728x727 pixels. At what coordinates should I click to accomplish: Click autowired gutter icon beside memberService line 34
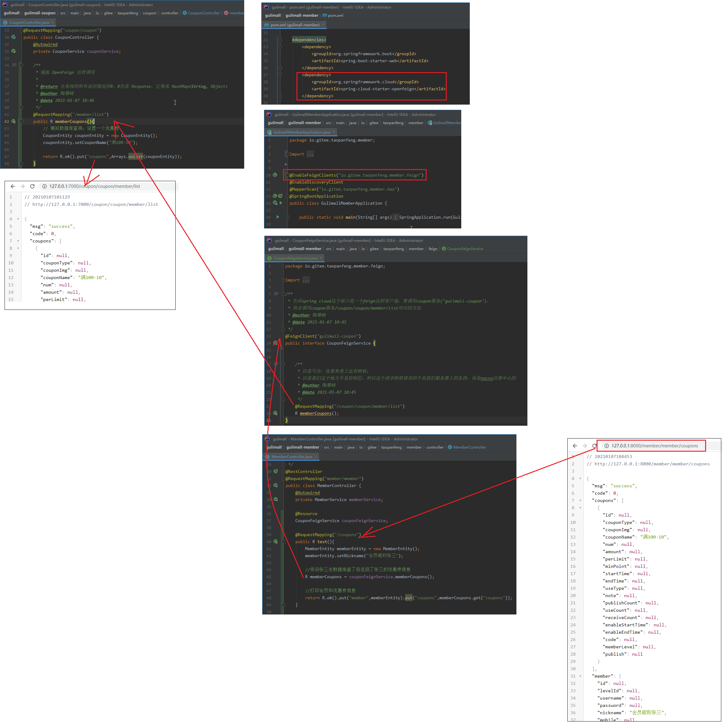[x=276, y=500]
